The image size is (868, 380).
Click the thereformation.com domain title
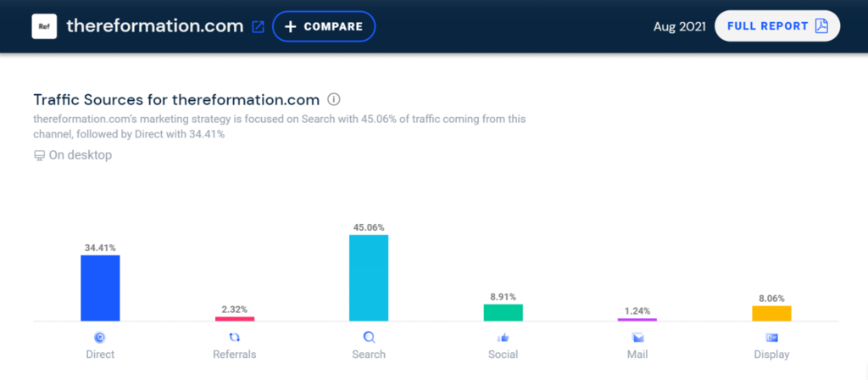point(155,26)
